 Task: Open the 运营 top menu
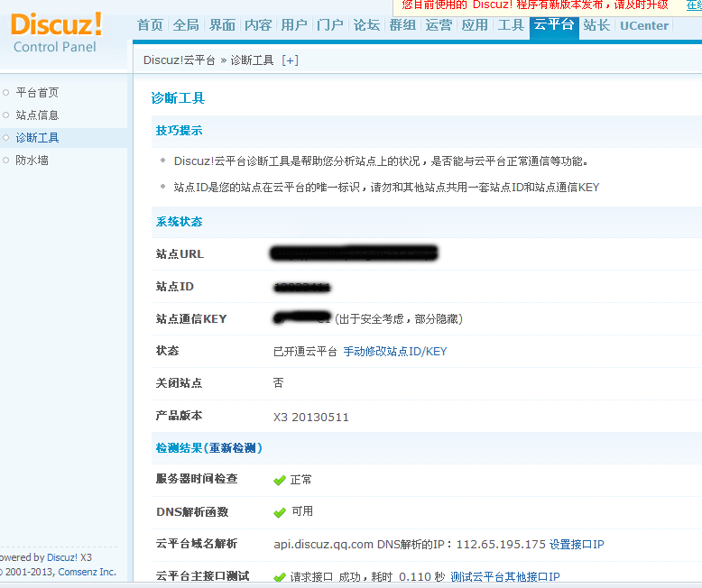click(439, 25)
